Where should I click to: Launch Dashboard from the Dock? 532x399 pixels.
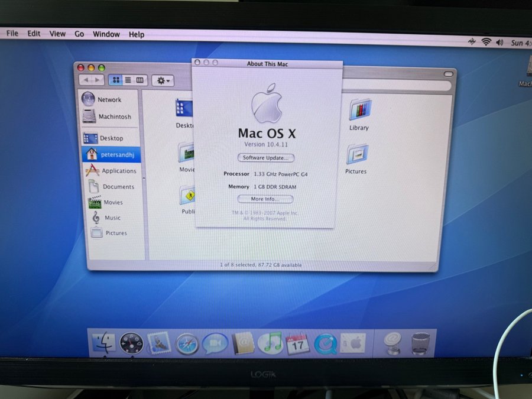[131, 343]
